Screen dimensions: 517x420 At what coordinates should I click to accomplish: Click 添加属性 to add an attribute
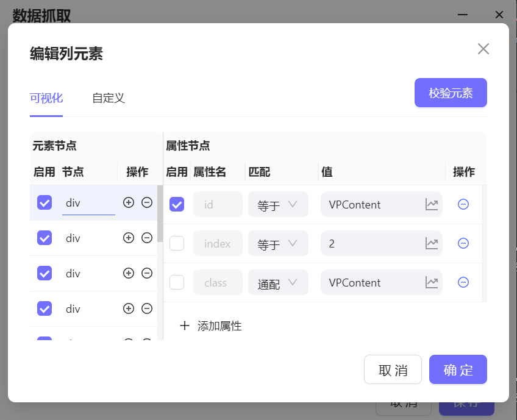coord(212,326)
